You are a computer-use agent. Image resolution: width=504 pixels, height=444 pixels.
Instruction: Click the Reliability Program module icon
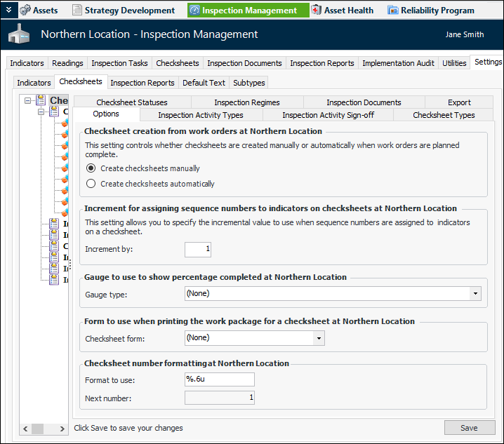[x=392, y=11]
